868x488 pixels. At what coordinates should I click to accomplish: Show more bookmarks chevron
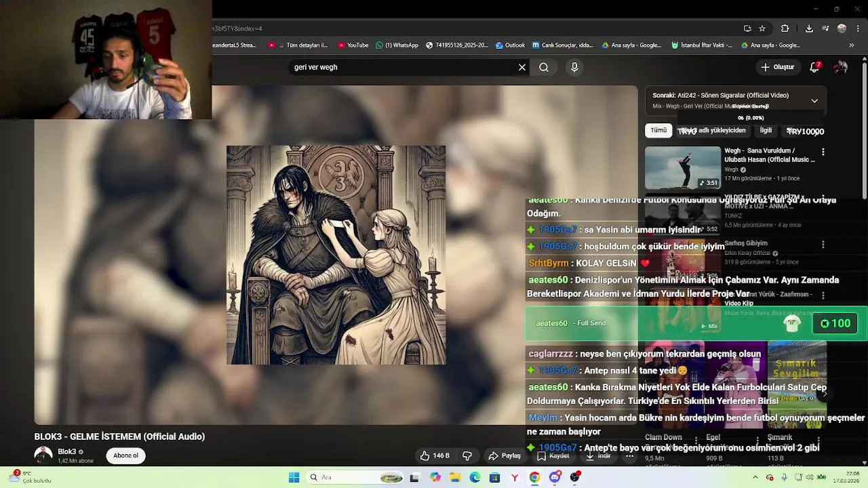[x=853, y=45]
